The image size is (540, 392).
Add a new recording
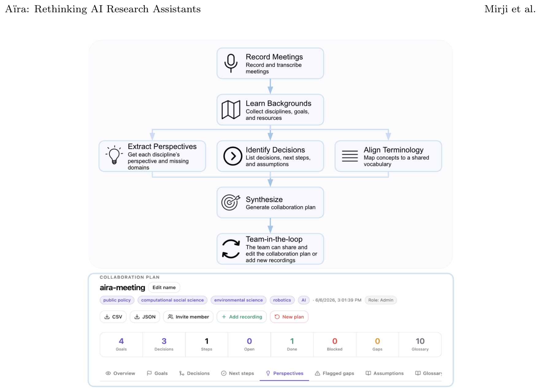point(242,317)
